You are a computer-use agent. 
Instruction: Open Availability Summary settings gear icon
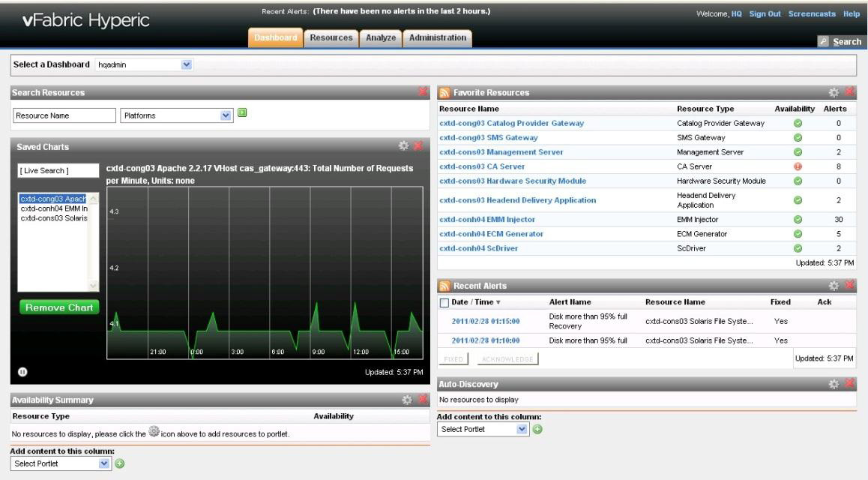click(408, 400)
